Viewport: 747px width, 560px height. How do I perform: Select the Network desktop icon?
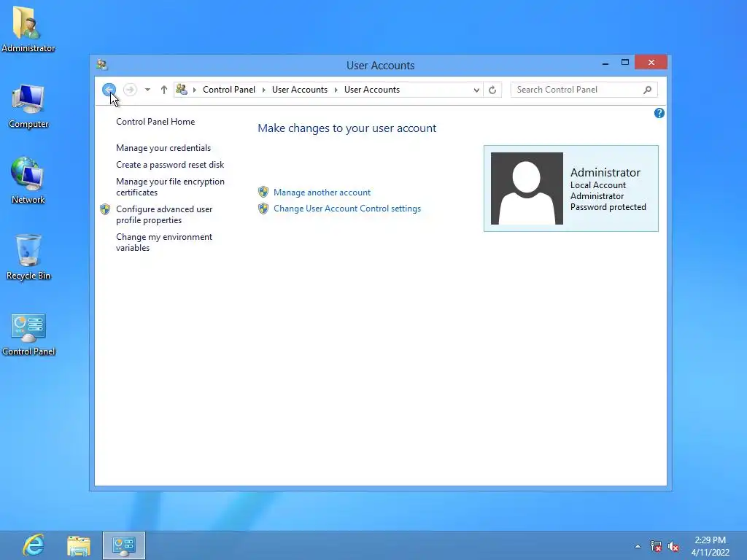pyautogui.click(x=28, y=181)
